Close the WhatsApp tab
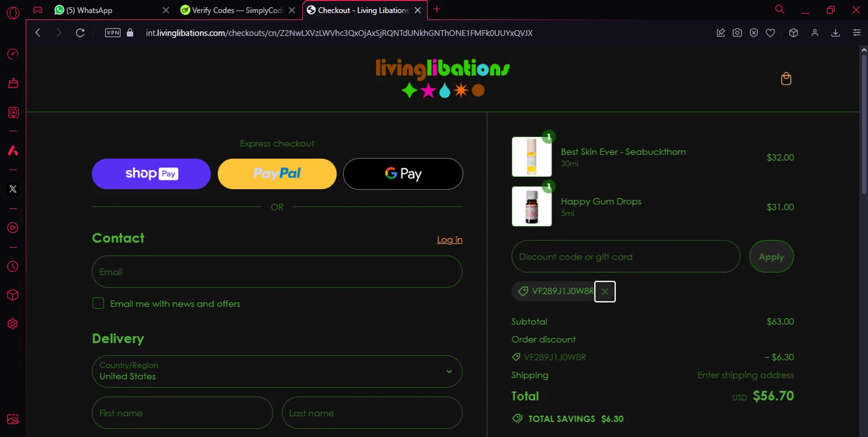The image size is (868, 437). coord(166,10)
